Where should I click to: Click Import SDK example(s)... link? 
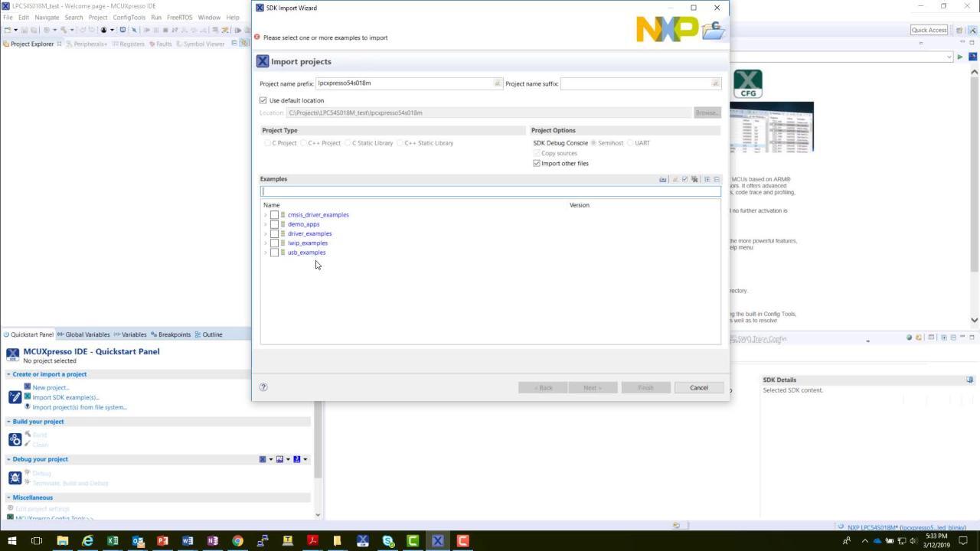[x=66, y=397]
